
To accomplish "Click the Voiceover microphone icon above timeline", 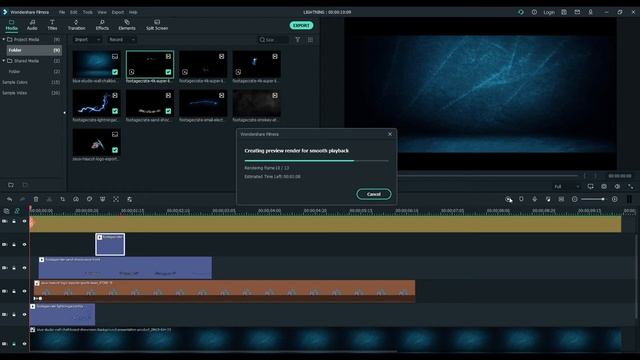I will [x=535, y=199].
